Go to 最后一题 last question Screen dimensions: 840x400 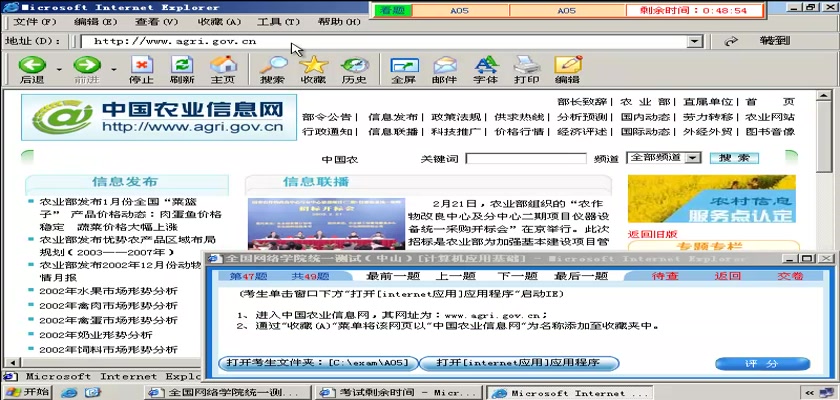point(581,276)
